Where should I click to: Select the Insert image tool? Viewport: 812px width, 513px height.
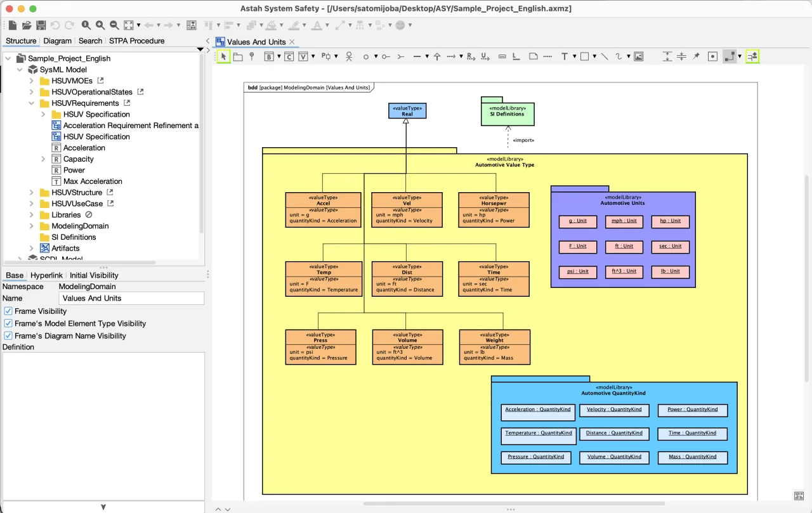pyautogui.click(x=639, y=56)
